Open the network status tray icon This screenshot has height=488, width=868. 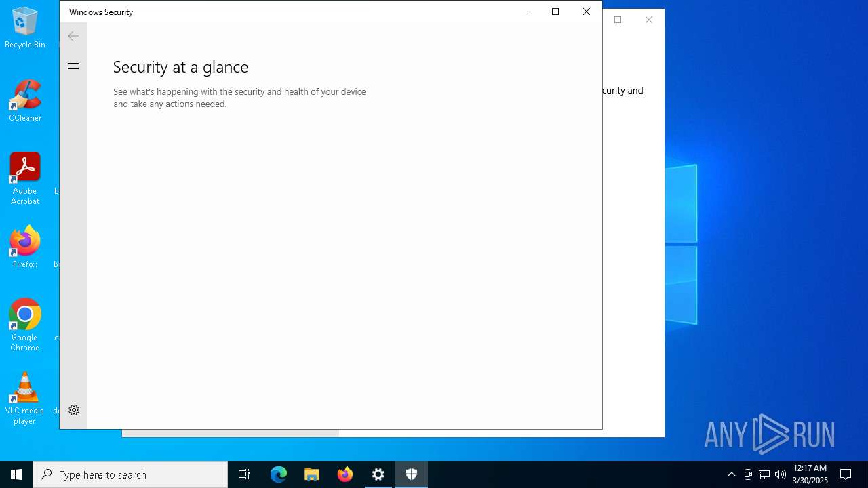point(764,474)
